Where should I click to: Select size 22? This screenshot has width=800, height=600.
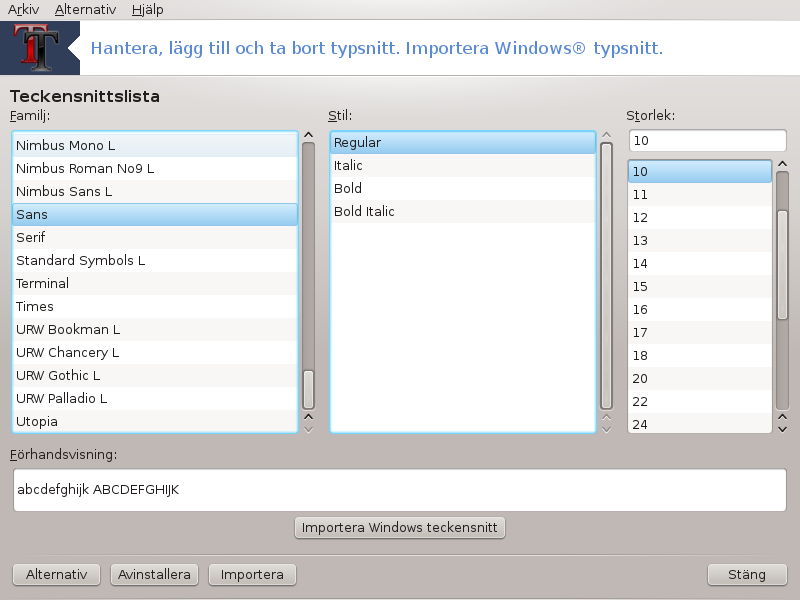(x=700, y=402)
